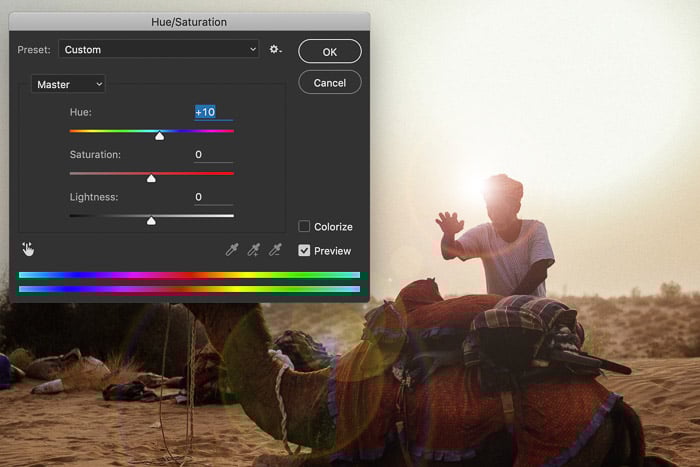Screen dimensions: 700x467
Task: Click the Hue: label
Action: 81,112
